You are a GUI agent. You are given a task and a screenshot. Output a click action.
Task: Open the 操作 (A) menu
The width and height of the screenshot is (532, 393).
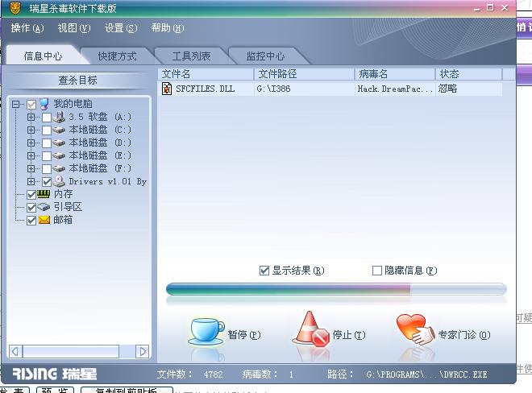[27, 28]
